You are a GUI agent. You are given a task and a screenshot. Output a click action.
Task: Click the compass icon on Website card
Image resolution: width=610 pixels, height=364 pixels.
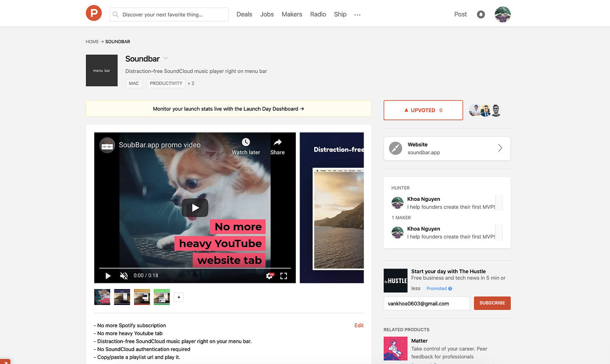(x=395, y=148)
